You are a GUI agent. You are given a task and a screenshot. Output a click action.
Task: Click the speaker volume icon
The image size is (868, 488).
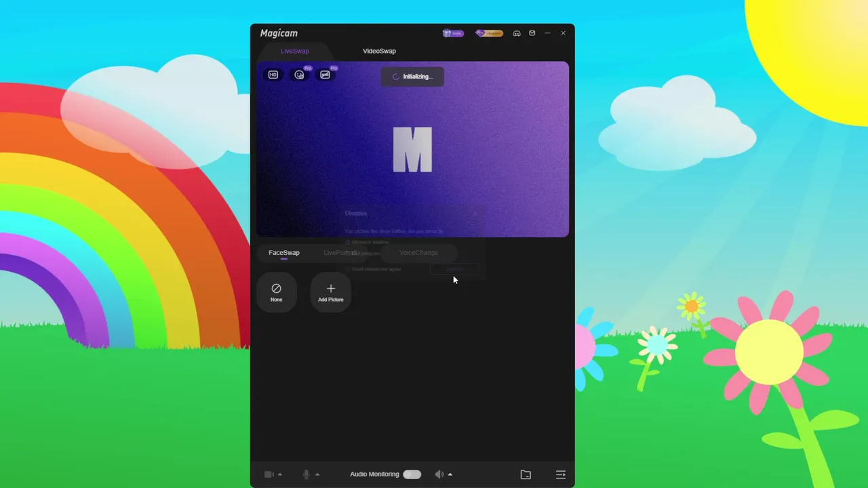[x=439, y=474]
